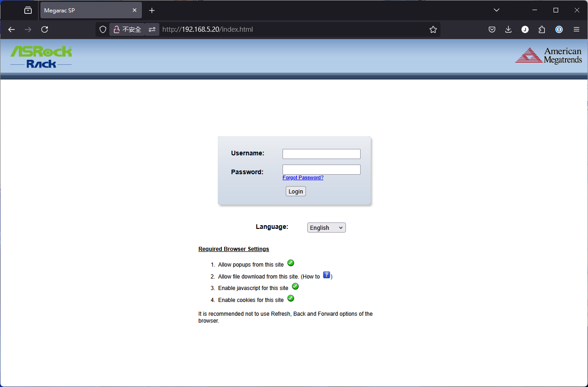Click the American Megatrends logo
This screenshot has width=588, height=387.
548,55
